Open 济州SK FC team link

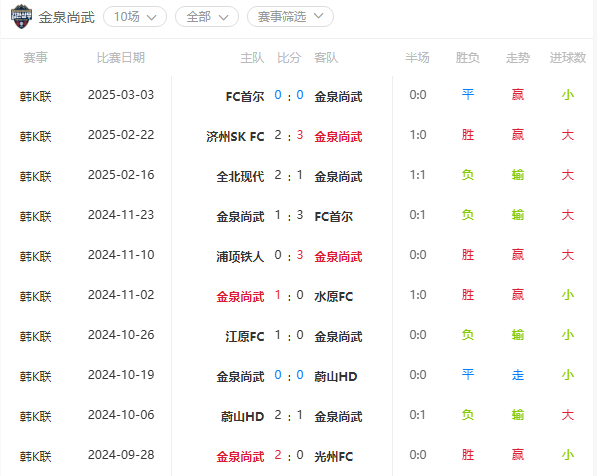coord(235,136)
